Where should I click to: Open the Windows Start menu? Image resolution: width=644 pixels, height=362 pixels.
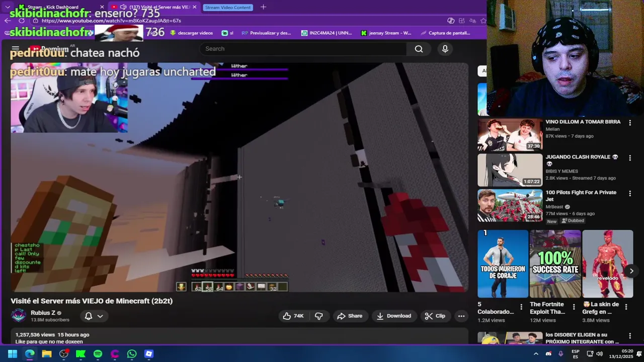click(x=13, y=354)
